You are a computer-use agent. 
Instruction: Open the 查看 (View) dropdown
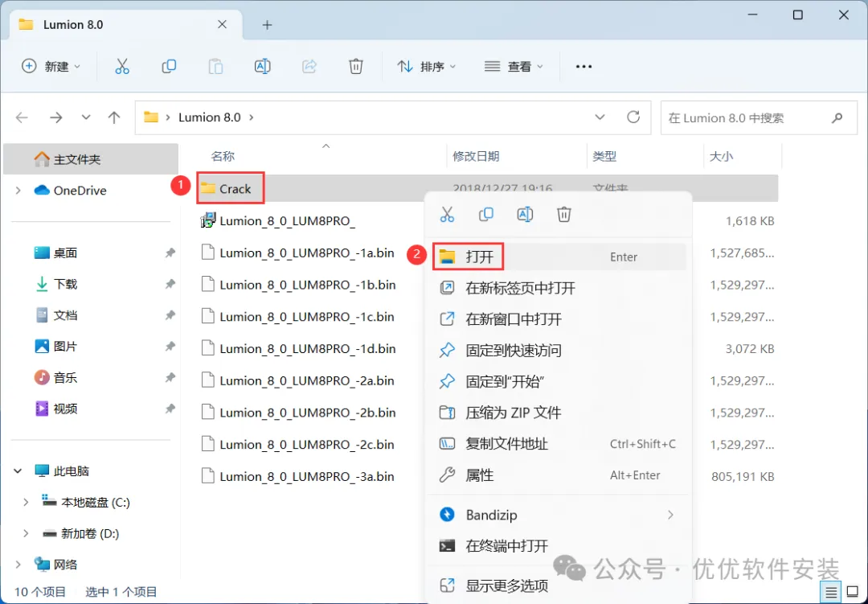point(514,67)
